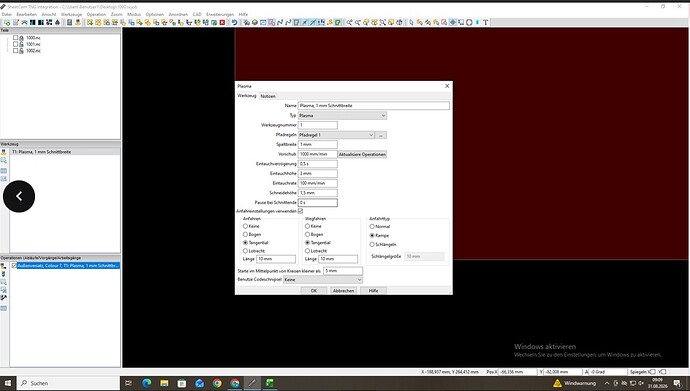
Task: Click Abbrechen in the Plasma dialog
Action: (x=343, y=291)
